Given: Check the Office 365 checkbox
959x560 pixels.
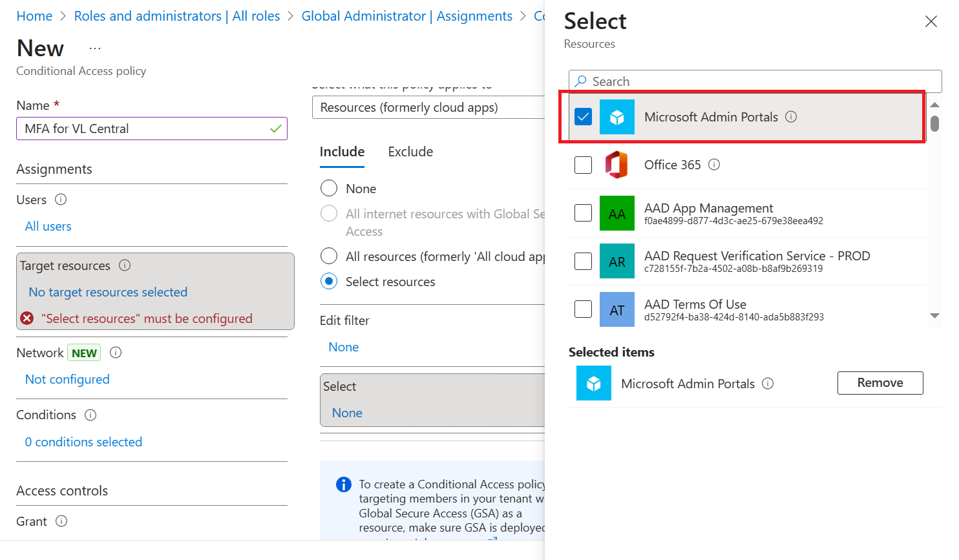Looking at the screenshot, I should [583, 165].
